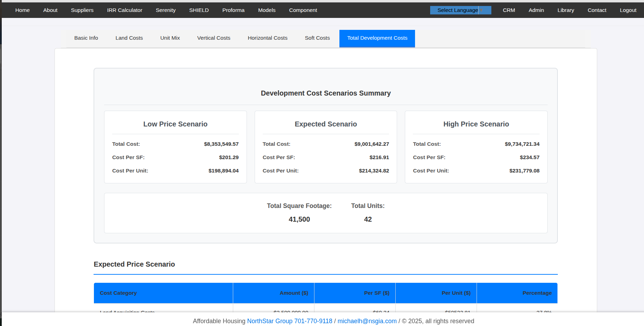
Task: Open the Models navigation menu
Action: click(x=267, y=10)
